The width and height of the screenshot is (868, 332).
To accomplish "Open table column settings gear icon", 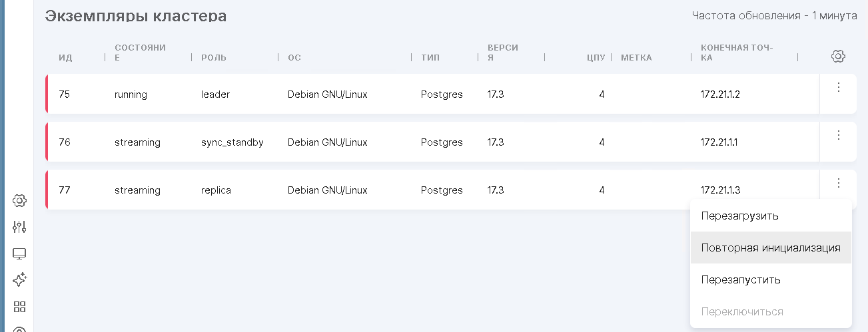I will click(838, 57).
